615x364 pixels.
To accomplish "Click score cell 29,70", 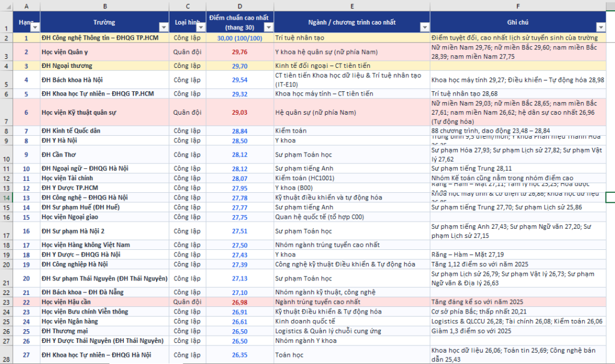I will point(240,66).
